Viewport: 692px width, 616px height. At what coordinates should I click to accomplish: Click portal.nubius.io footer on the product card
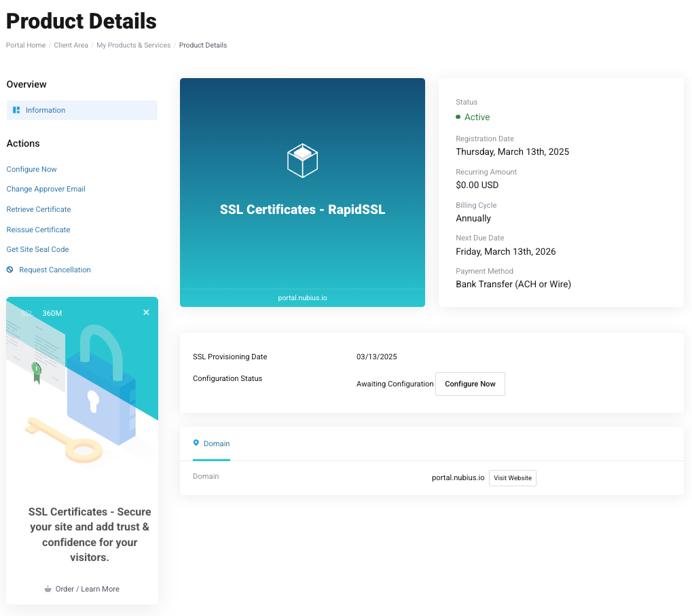pos(302,298)
